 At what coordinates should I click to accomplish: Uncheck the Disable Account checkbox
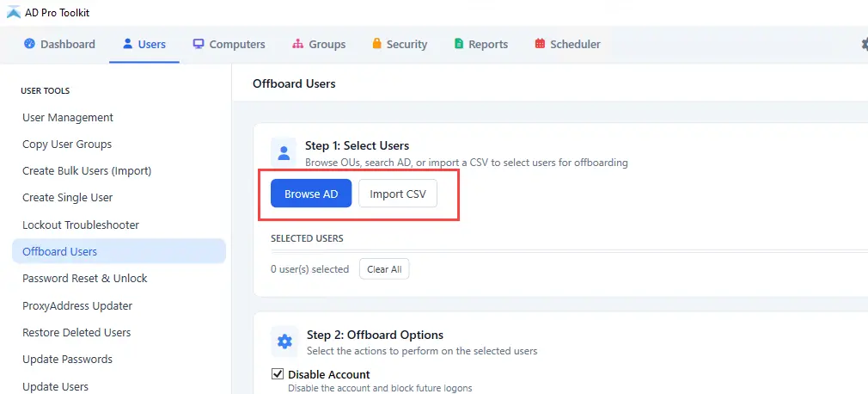(278, 374)
